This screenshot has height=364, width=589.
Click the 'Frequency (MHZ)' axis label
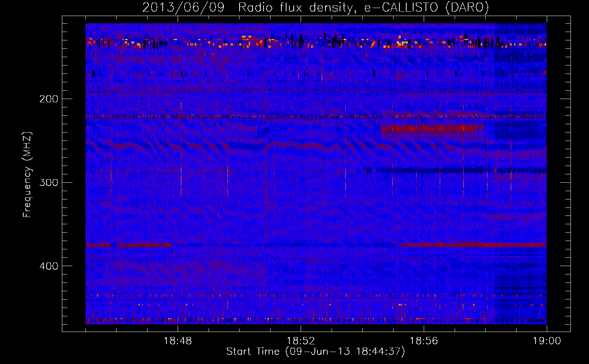[x=27, y=174]
